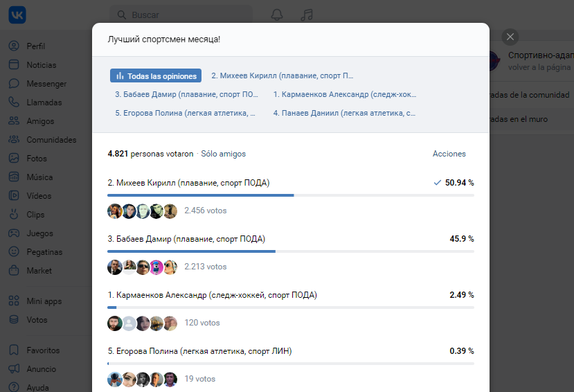Close the poll results popup

click(510, 37)
